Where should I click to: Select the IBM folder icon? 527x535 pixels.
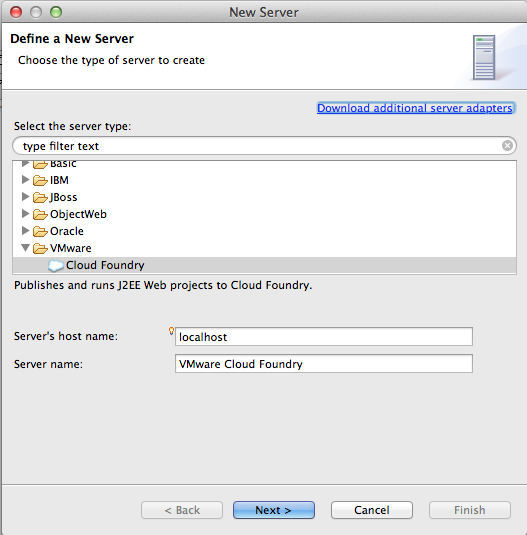tap(40, 180)
